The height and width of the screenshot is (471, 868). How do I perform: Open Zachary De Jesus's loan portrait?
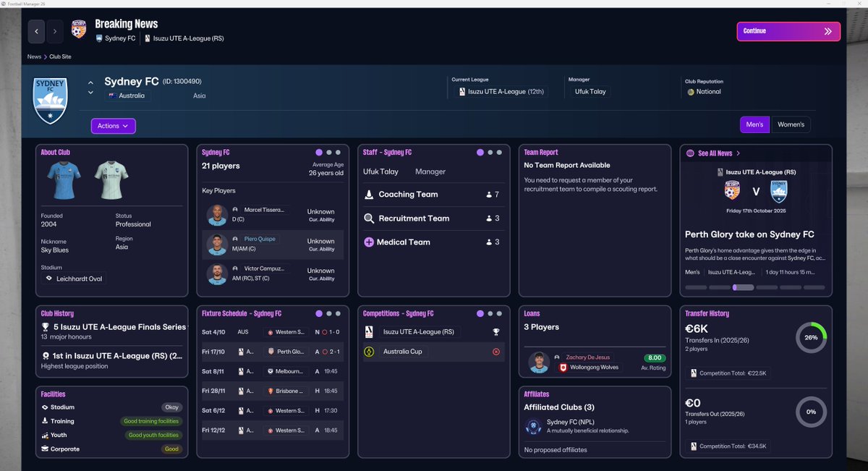click(537, 362)
